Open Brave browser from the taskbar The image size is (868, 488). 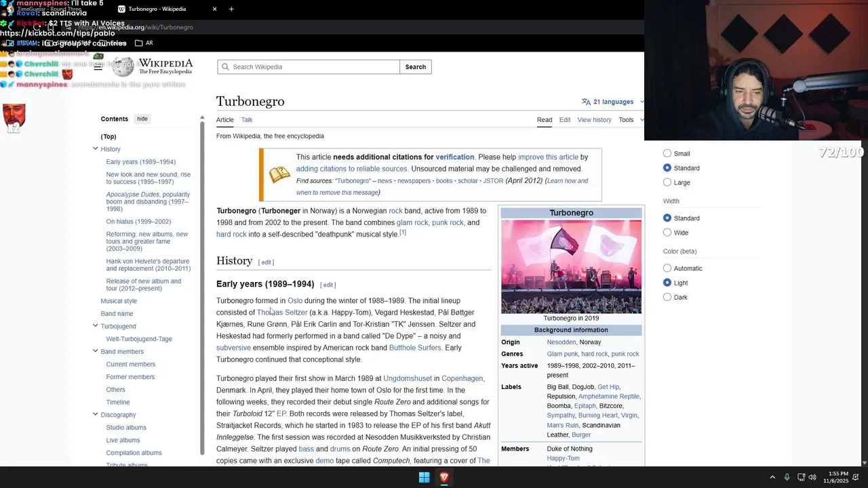coord(444,477)
